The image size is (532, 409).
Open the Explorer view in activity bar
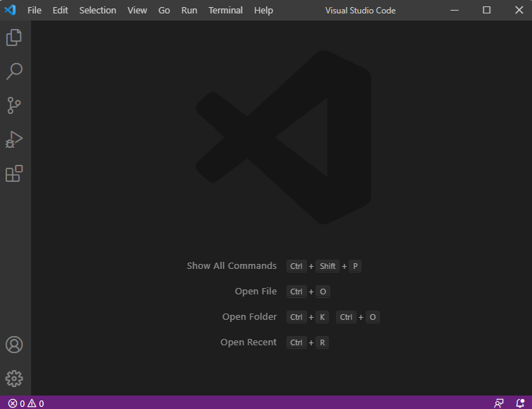(14, 38)
